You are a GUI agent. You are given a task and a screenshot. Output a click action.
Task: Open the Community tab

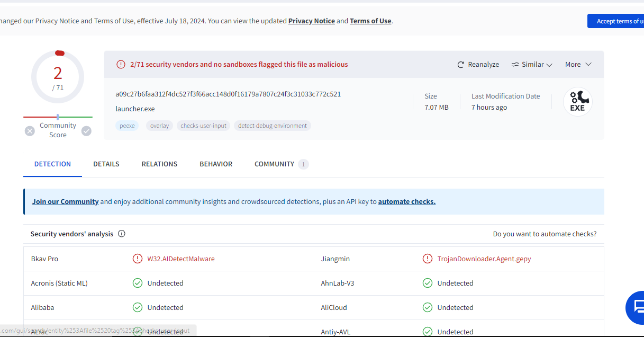click(x=274, y=164)
